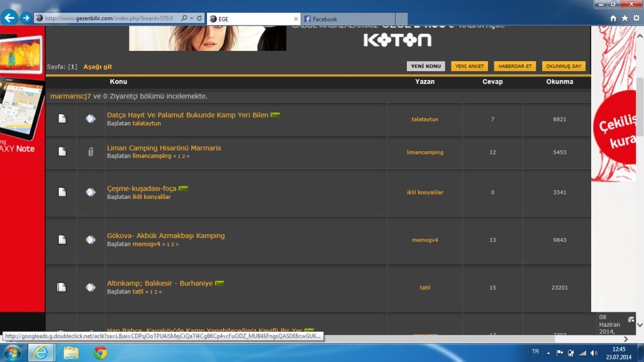Click volume speaker icon in system tray
This screenshot has height=362, width=644.
tap(594, 353)
